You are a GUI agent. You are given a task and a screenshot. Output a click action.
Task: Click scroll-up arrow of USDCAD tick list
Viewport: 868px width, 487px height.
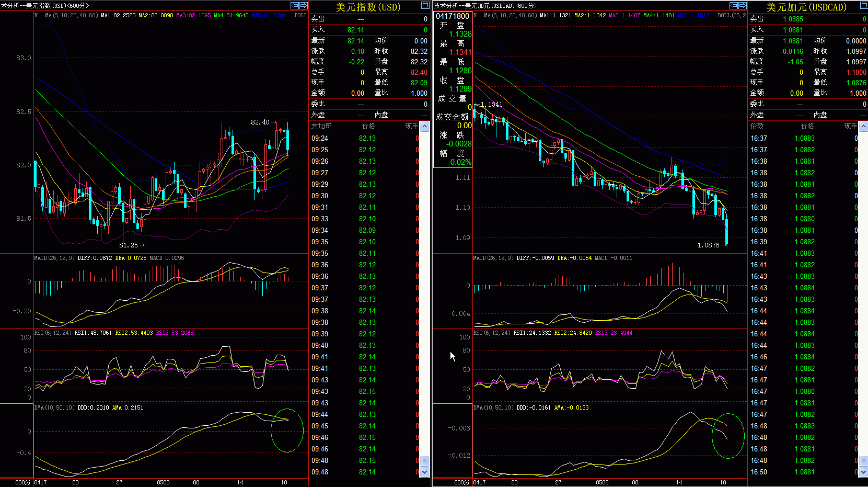[x=863, y=126]
